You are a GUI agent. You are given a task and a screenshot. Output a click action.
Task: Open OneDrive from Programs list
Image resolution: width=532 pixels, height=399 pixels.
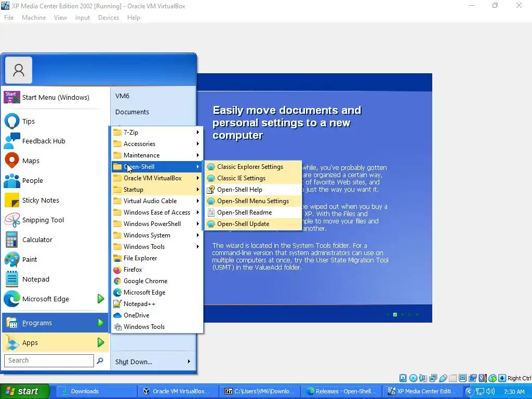pos(157,315)
